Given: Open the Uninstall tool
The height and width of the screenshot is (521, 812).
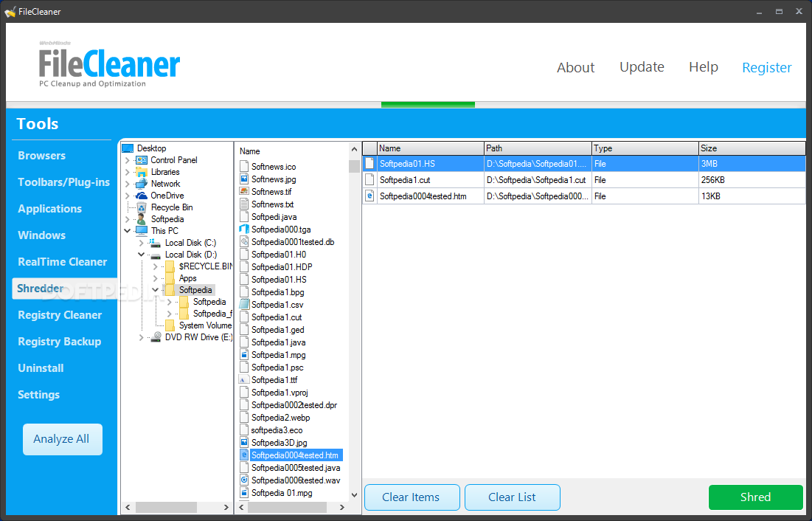Looking at the screenshot, I should [41, 368].
